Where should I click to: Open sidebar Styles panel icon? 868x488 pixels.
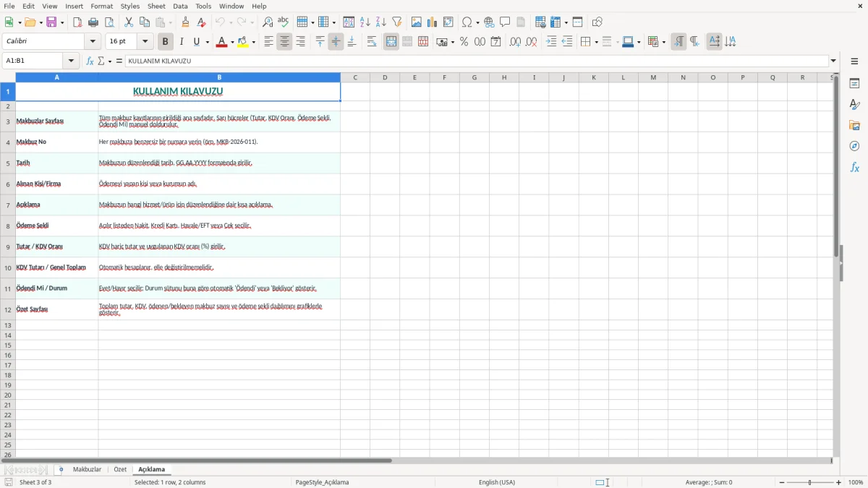pyautogui.click(x=854, y=104)
